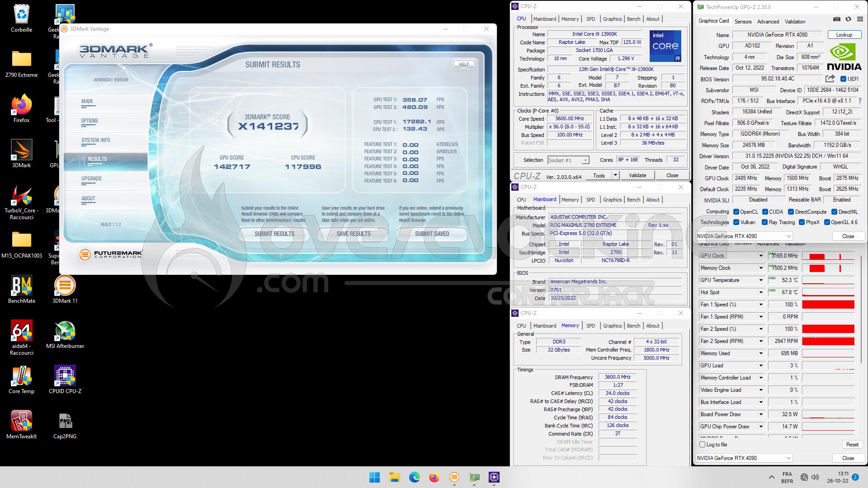Click Bus Interface question mark in GPU-Z
868x488 pixels.
pos(859,101)
